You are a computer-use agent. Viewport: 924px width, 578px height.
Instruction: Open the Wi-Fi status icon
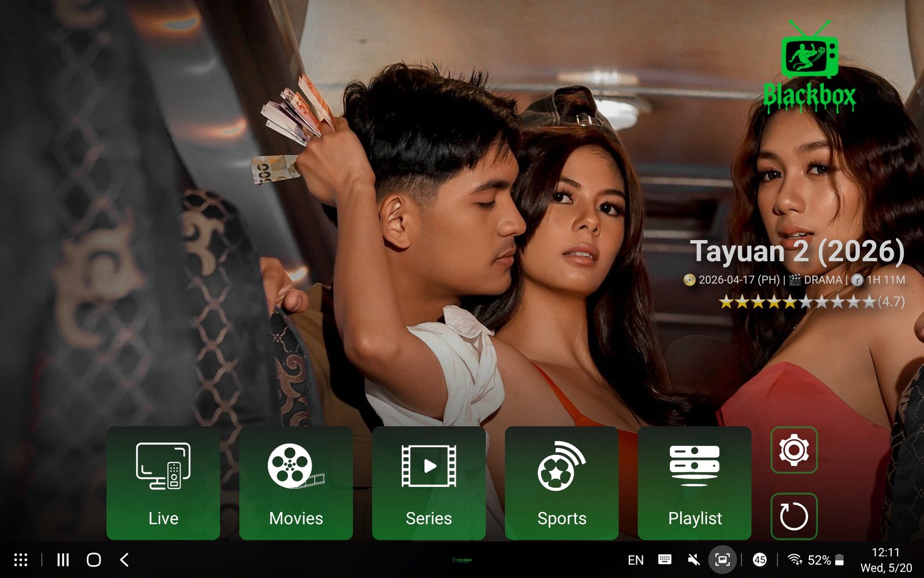click(x=795, y=560)
